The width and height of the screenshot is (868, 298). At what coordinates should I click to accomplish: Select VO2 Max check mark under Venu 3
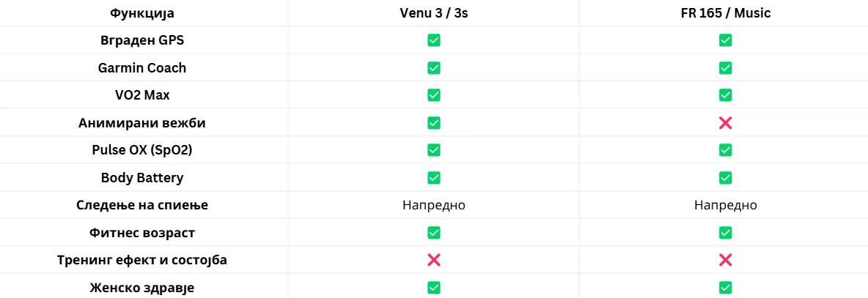[434, 95]
